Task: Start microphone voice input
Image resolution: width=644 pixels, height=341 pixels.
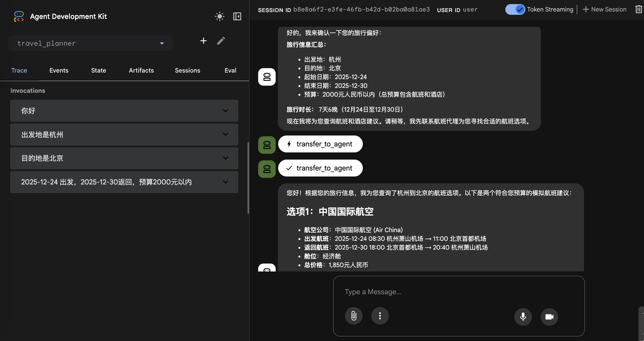Action: click(523, 317)
